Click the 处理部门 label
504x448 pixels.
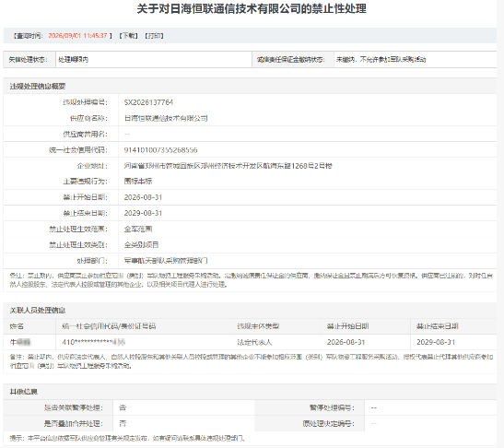coord(92,261)
